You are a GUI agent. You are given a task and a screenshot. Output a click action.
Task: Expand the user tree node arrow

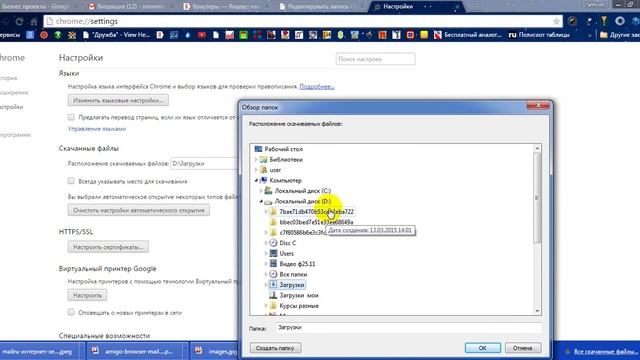(x=256, y=170)
